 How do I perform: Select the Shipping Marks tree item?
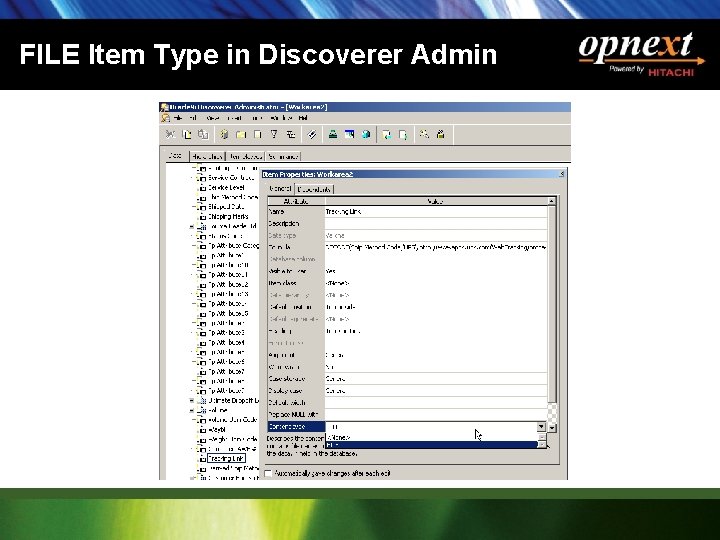pos(228,216)
